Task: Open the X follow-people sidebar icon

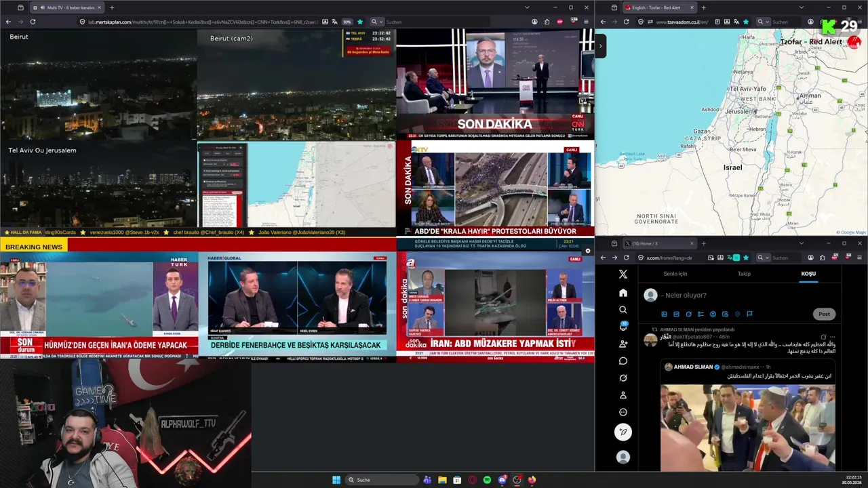Action: 623,344
